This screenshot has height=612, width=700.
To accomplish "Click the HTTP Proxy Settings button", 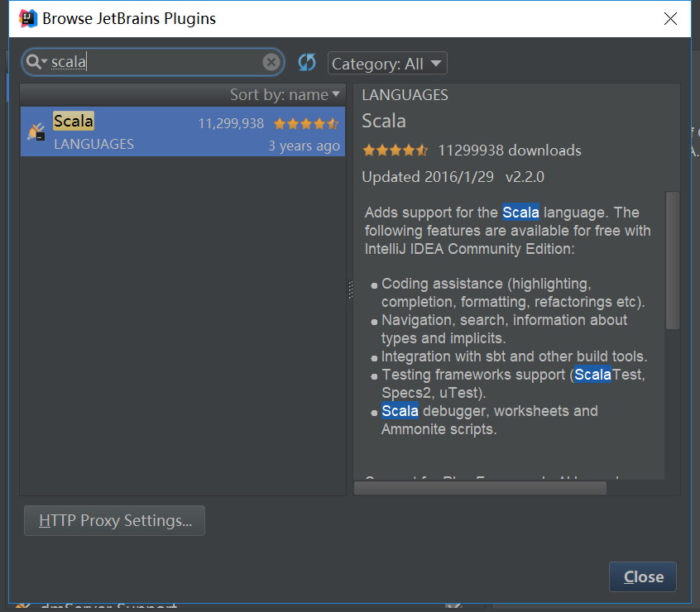I will [115, 520].
